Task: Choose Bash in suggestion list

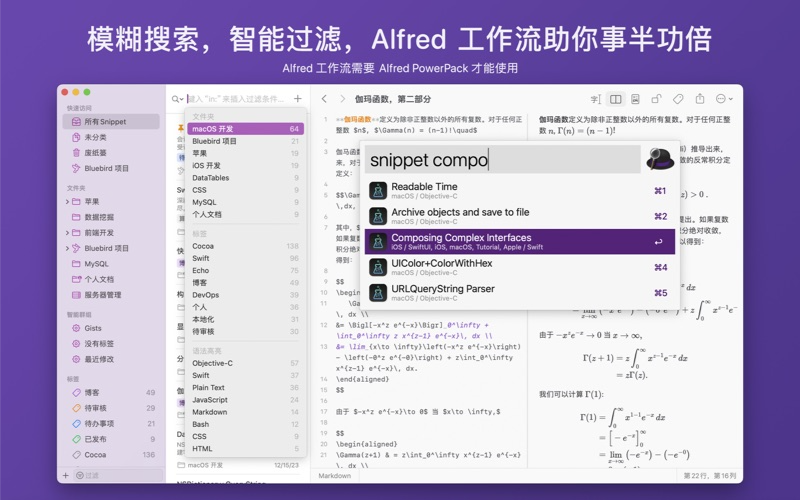Action: (x=245, y=424)
